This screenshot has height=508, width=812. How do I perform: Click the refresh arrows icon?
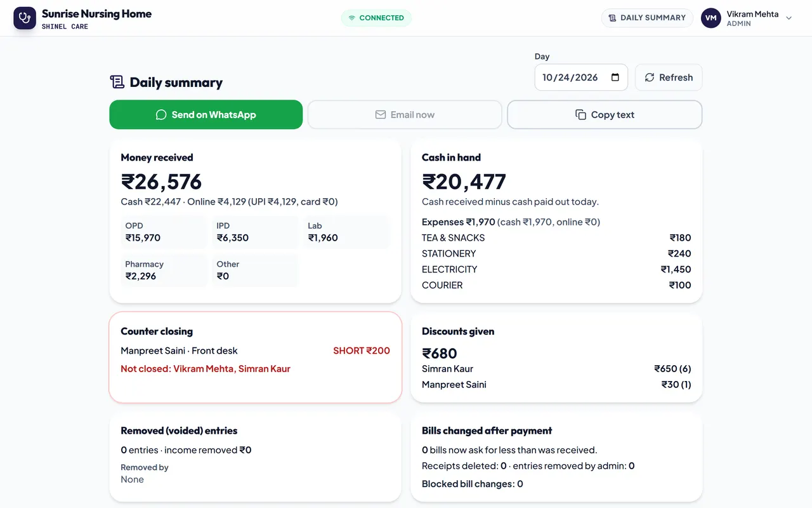[x=650, y=77]
